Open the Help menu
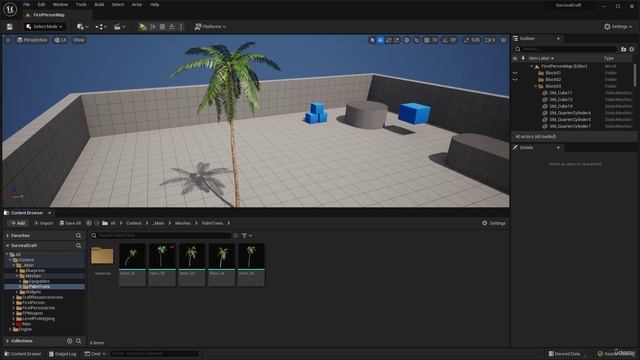Viewport: 640px width, 360px height. click(154, 4)
